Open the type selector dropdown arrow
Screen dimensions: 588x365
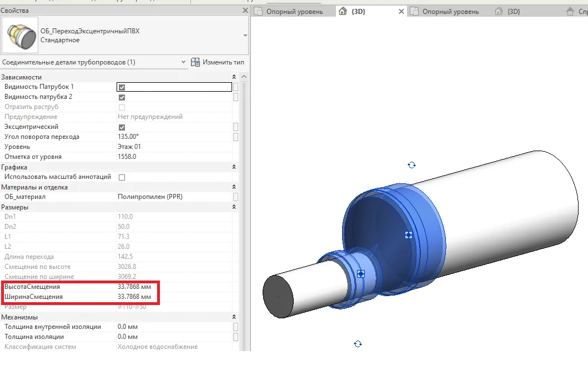pos(245,36)
